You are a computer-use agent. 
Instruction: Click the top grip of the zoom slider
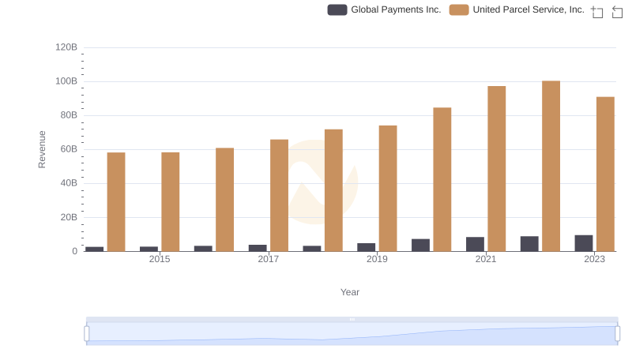point(352,319)
